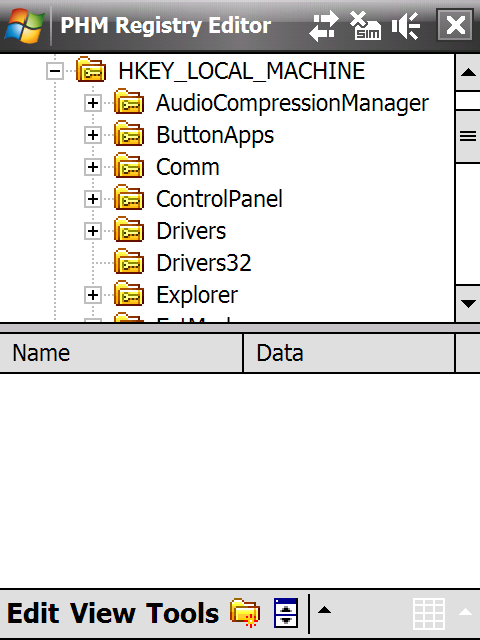This screenshot has height=640, width=480.
Task: Open the input method selector arrow
Action: pos(465,612)
